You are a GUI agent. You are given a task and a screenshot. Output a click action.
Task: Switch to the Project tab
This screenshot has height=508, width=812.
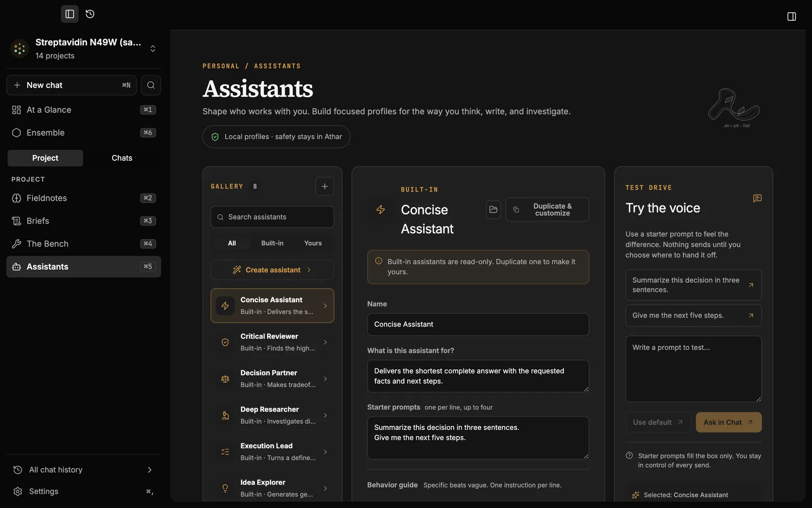point(45,158)
